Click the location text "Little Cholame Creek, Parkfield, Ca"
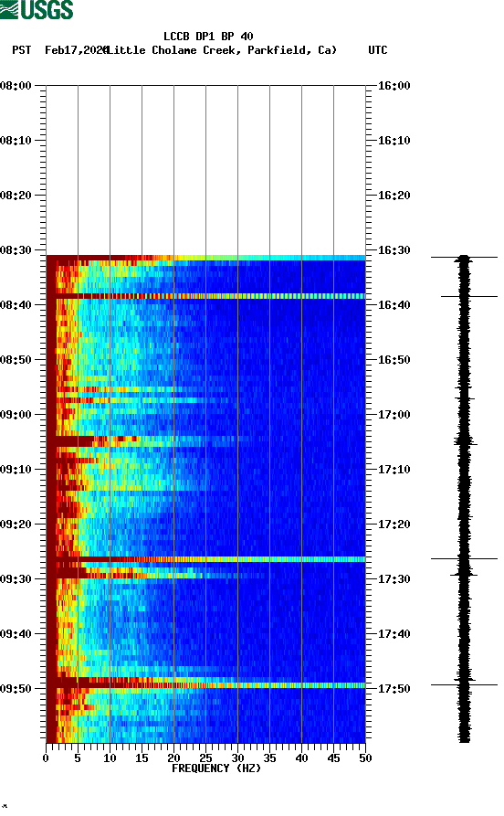504x816 pixels. tap(221, 50)
